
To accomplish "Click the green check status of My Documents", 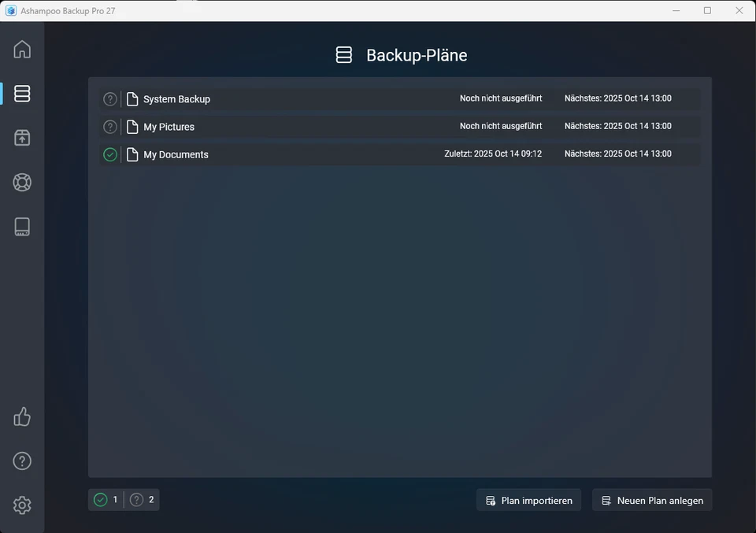I will tap(109, 154).
